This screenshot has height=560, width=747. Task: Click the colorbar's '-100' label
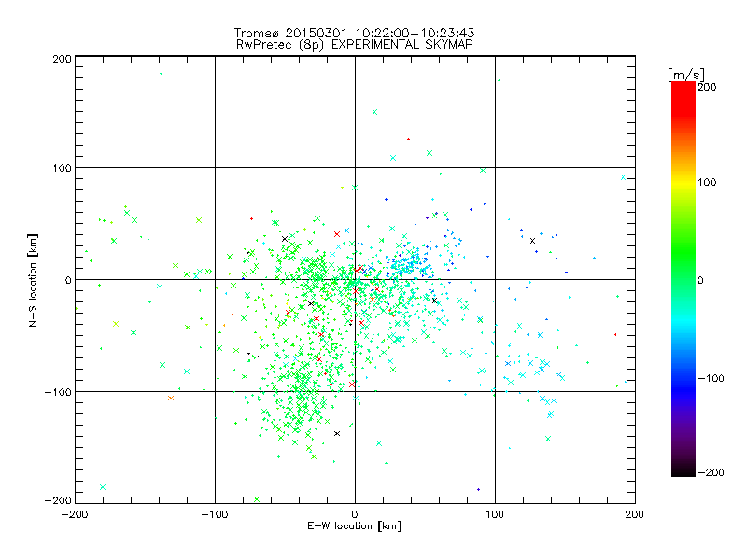point(711,379)
